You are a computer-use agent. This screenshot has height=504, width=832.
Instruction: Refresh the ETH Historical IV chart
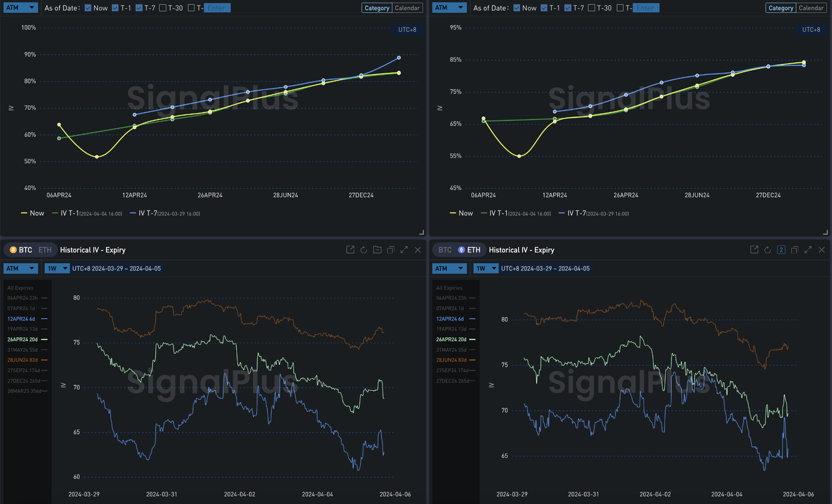click(768, 250)
